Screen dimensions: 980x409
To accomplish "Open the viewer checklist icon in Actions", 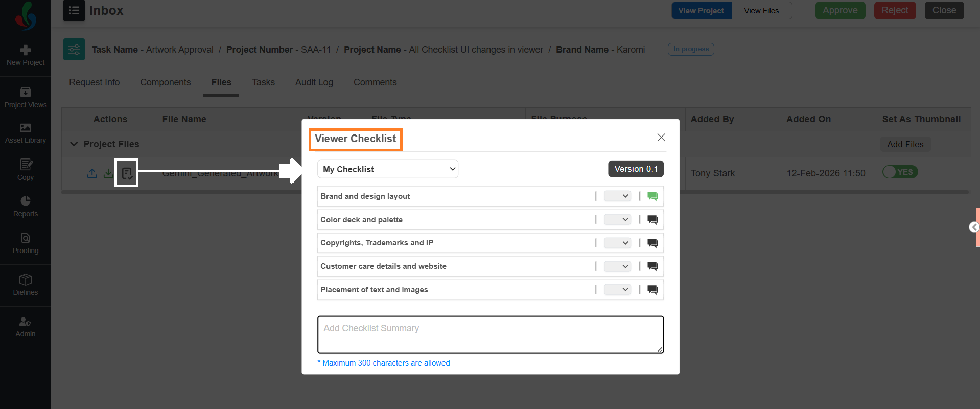I will coord(127,173).
